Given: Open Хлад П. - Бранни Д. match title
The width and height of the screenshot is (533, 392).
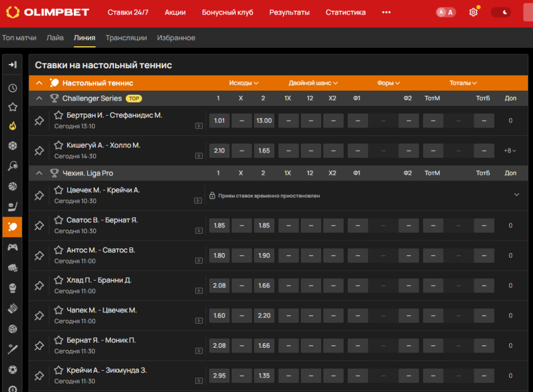Looking at the screenshot, I should coord(99,280).
